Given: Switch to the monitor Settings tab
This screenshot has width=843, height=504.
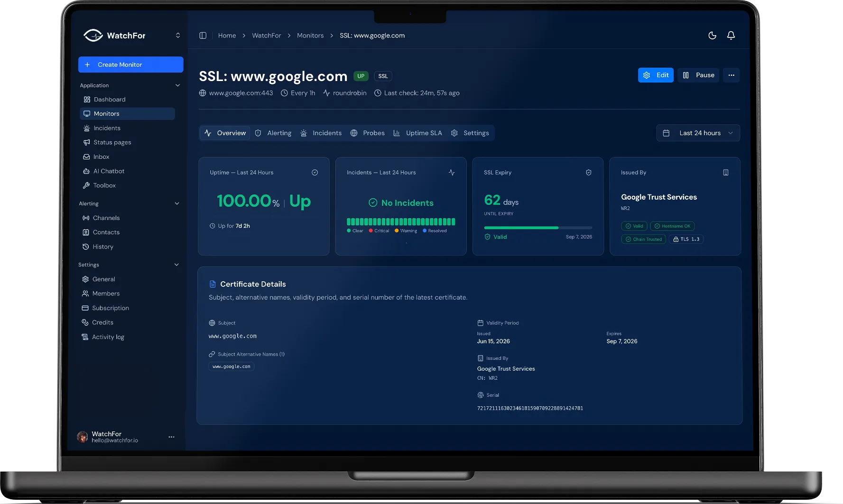Looking at the screenshot, I should (x=470, y=133).
